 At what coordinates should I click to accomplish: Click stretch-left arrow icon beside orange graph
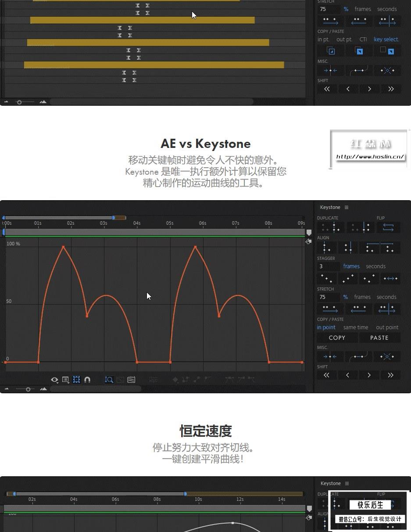358,309
